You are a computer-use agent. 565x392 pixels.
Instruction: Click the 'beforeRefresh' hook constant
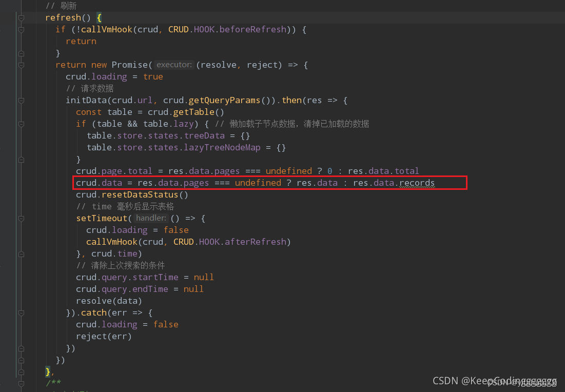pyautogui.click(x=252, y=30)
